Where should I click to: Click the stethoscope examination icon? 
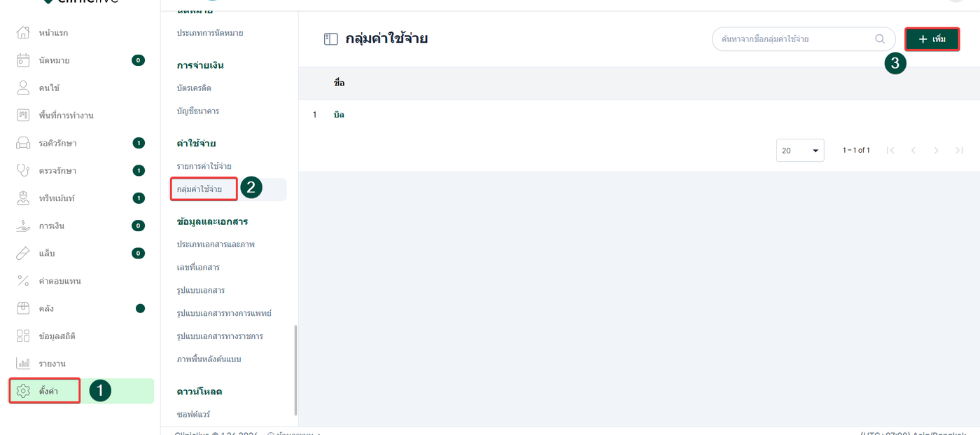click(23, 170)
